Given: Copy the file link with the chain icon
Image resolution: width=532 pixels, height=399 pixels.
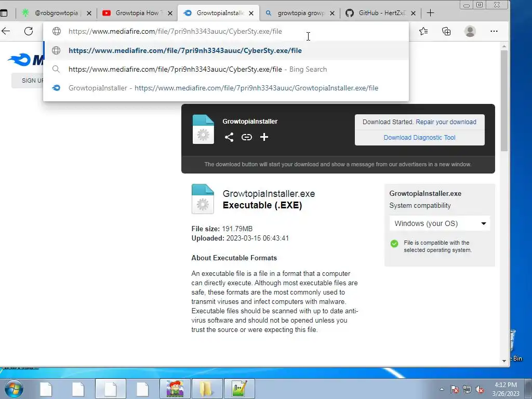Looking at the screenshot, I should [x=247, y=137].
